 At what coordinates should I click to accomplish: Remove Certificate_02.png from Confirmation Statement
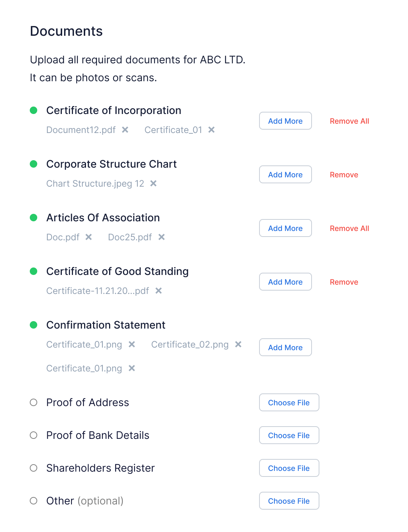pyautogui.click(x=238, y=344)
